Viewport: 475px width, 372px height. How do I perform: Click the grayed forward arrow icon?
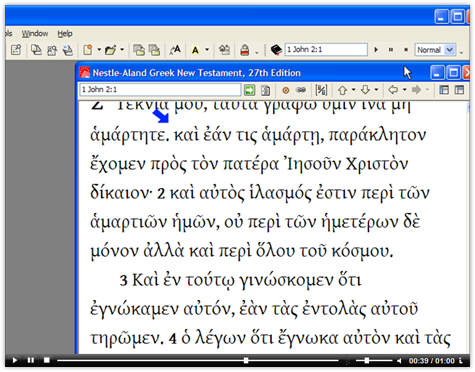pyautogui.click(x=416, y=90)
